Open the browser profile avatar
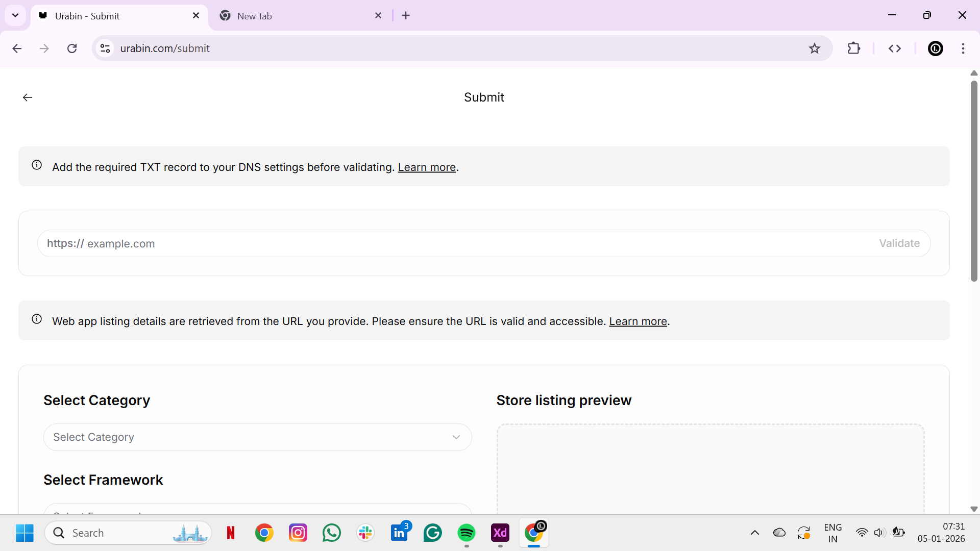This screenshot has width=980, height=551. coord(935,48)
